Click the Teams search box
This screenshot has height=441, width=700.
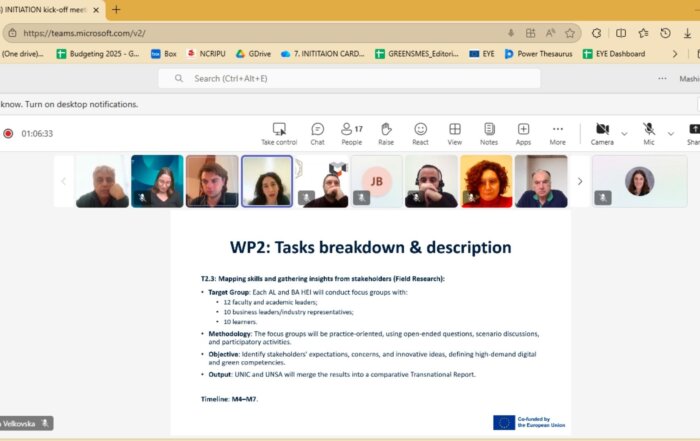[349, 78]
